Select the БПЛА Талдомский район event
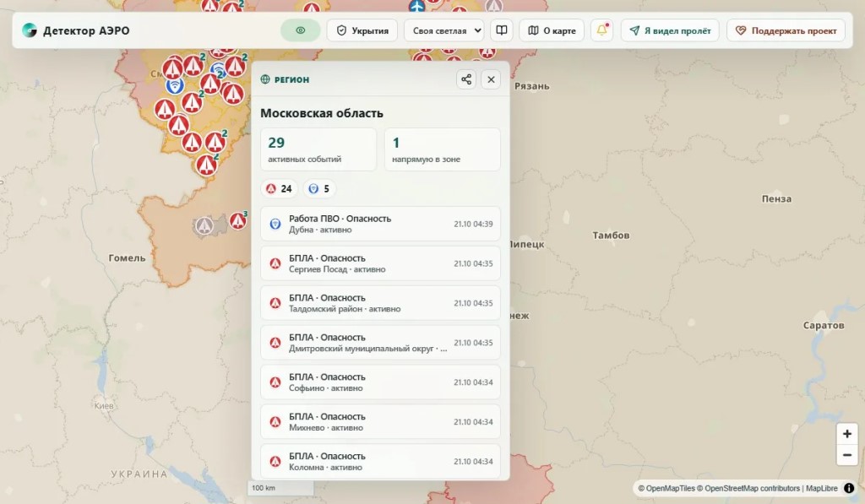The height and width of the screenshot is (504, 865). point(380,303)
